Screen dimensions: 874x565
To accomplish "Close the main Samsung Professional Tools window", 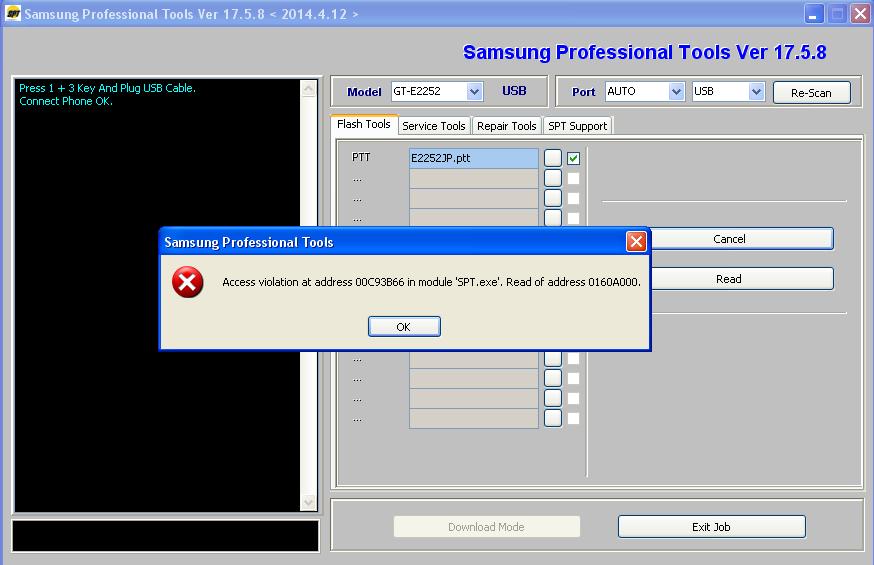I will coord(860,14).
